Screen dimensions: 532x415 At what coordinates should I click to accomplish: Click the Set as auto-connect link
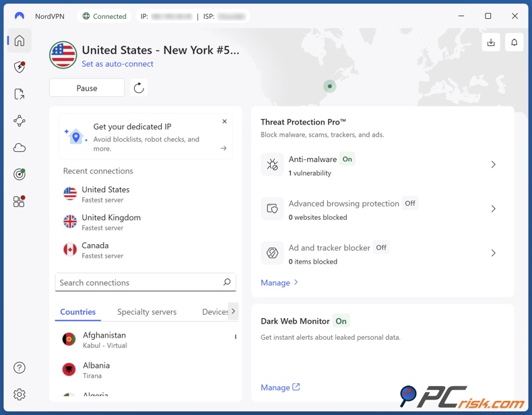(x=117, y=64)
